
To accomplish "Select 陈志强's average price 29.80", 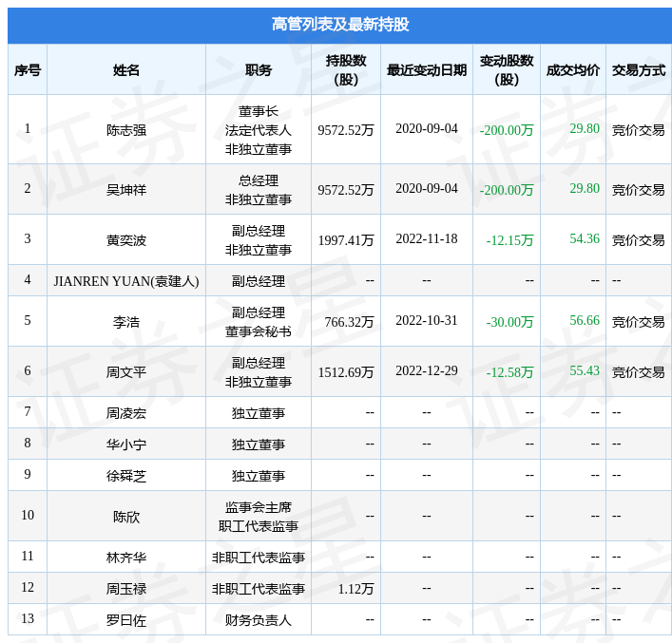I will point(585,128).
